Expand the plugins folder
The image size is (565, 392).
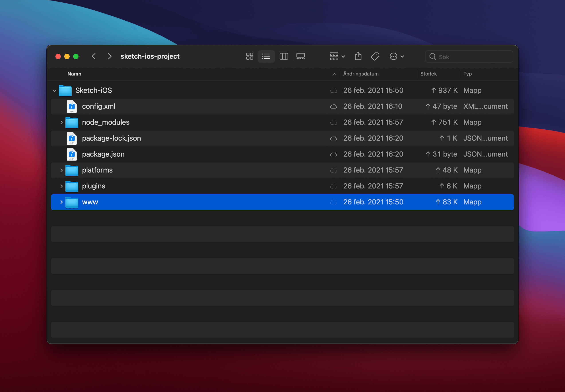[x=61, y=186]
